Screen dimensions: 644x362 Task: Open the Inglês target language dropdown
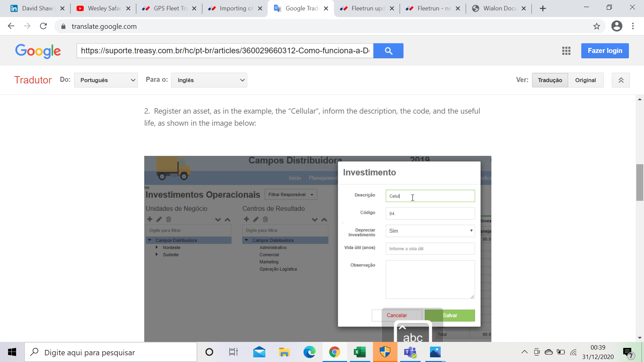(209, 80)
